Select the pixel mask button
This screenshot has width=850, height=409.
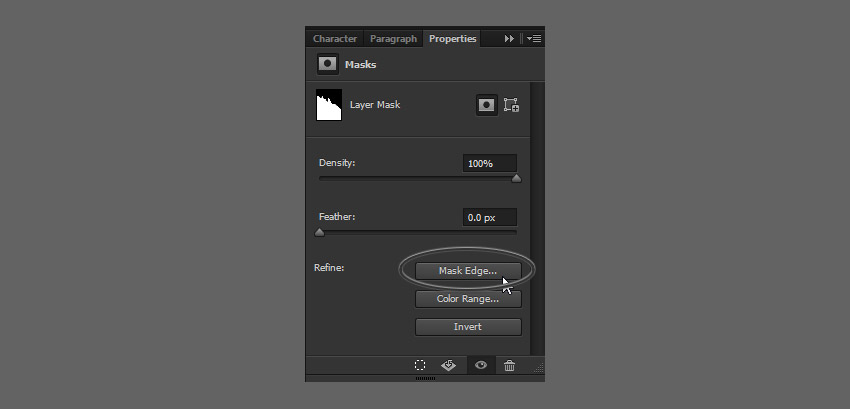point(486,105)
